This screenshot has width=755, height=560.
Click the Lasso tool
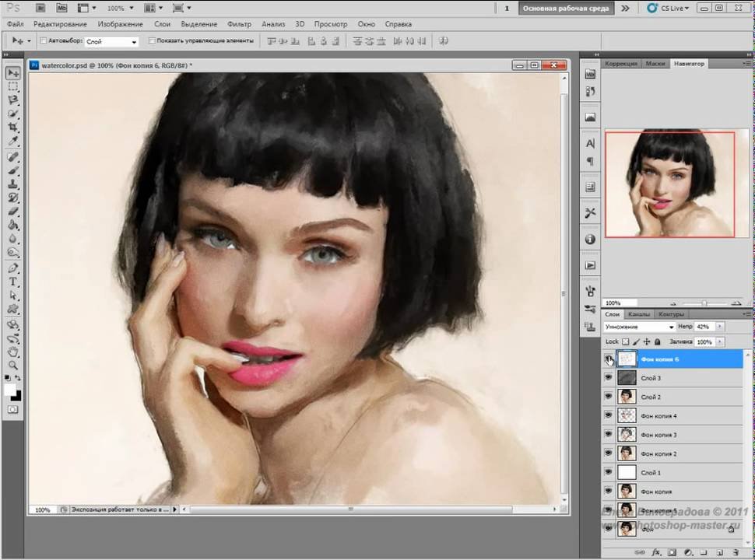pos(13,100)
